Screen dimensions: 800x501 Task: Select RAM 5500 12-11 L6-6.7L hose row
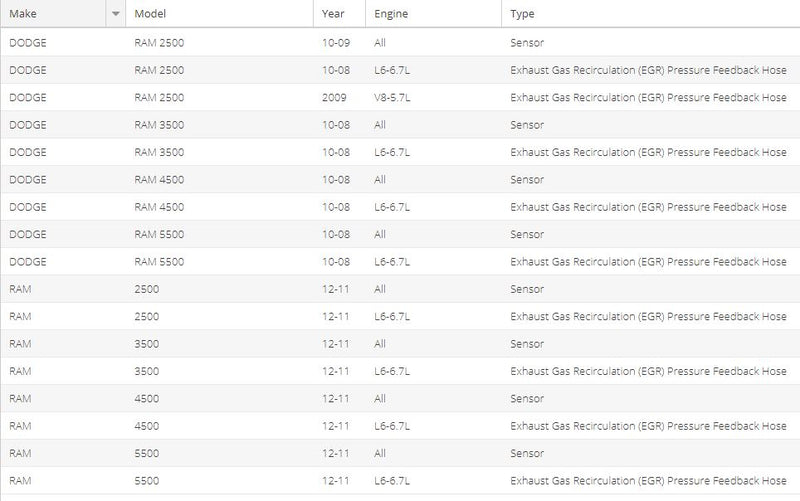[x=400, y=481]
